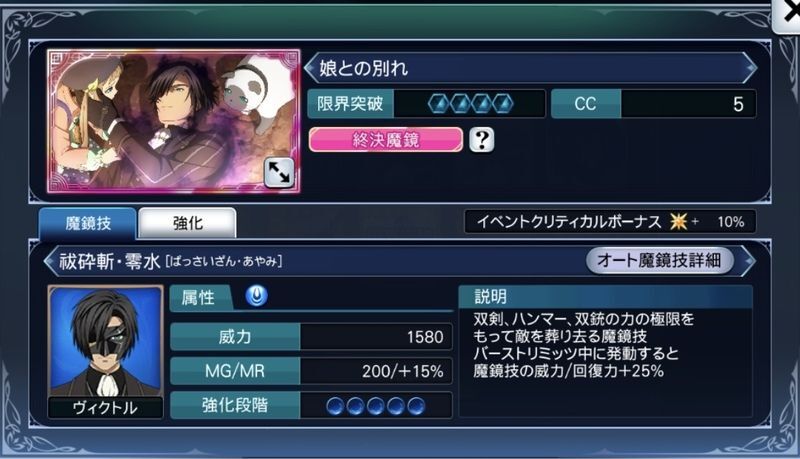Tap the limit break crystal icons

(x=470, y=104)
